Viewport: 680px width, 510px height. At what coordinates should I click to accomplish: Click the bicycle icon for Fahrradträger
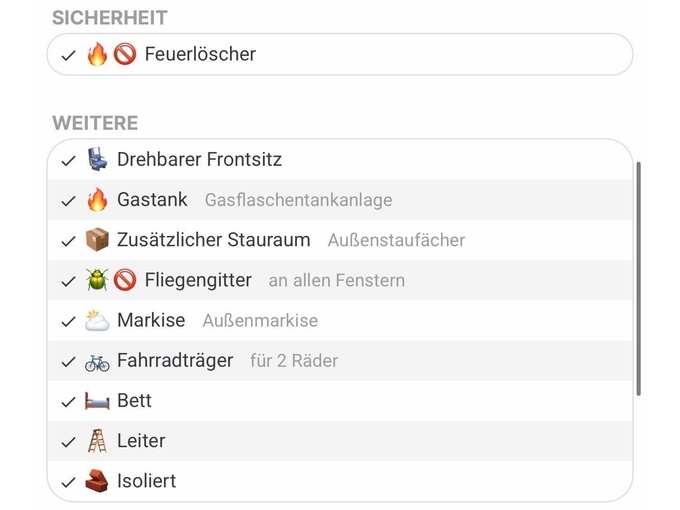click(97, 363)
